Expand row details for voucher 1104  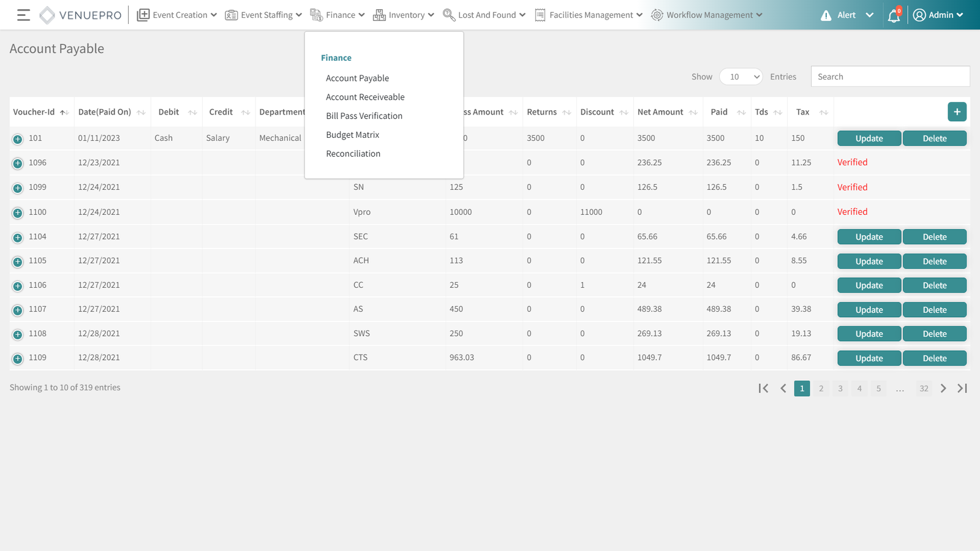(x=18, y=238)
